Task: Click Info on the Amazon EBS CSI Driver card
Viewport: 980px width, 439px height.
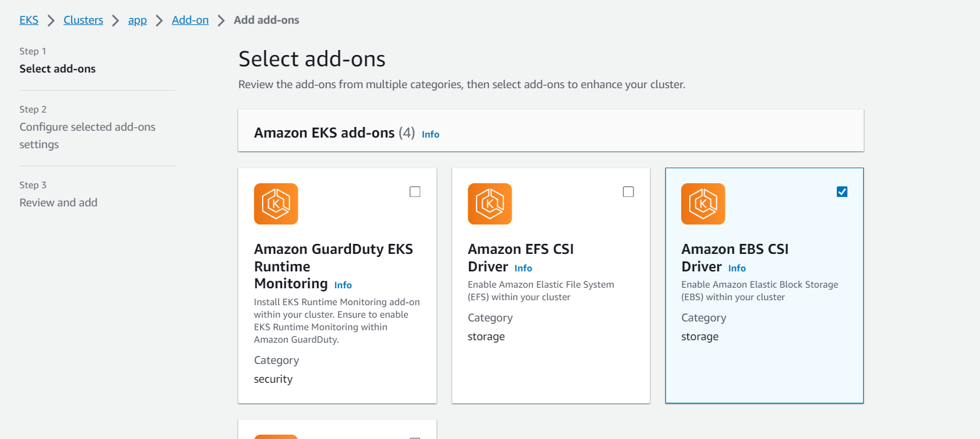Action: tap(737, 268)
